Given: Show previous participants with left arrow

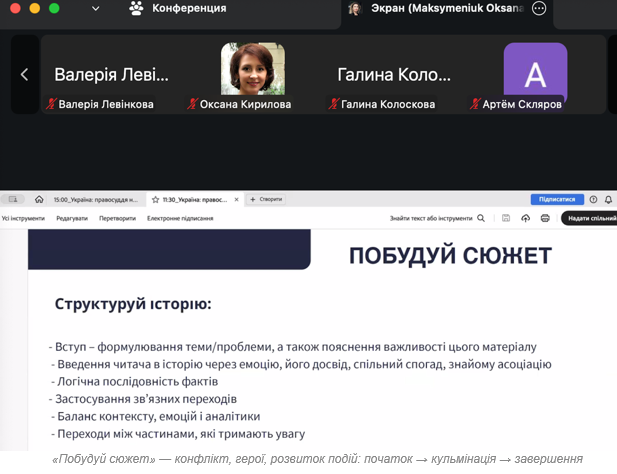Looking at the screenshot, I should point(24,74).
